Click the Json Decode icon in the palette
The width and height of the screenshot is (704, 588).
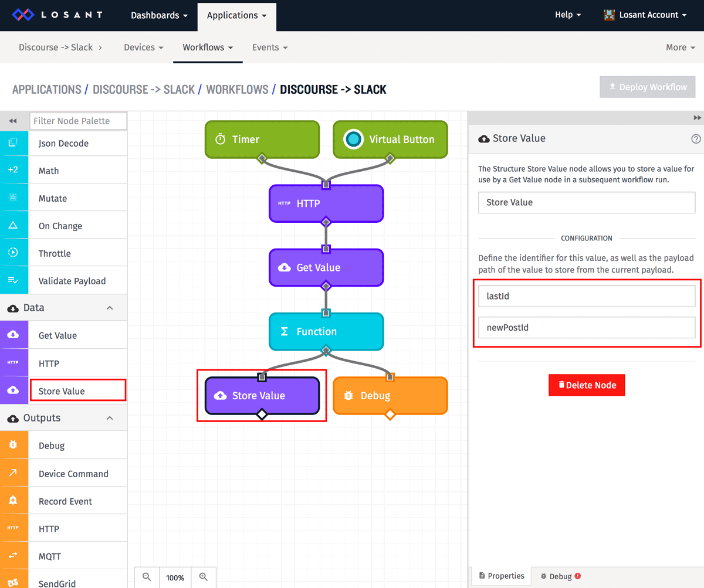point(13,142)
